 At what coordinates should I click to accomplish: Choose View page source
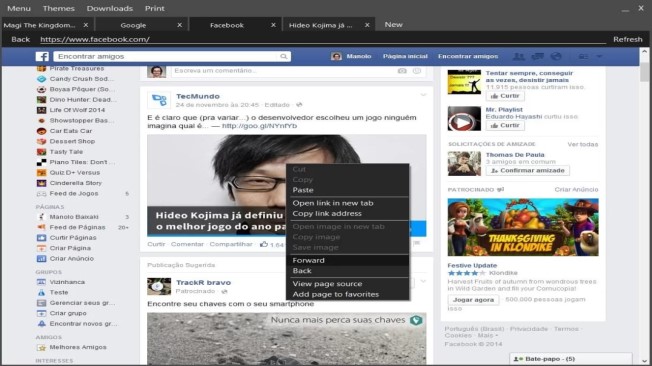[x=347, y=284]
